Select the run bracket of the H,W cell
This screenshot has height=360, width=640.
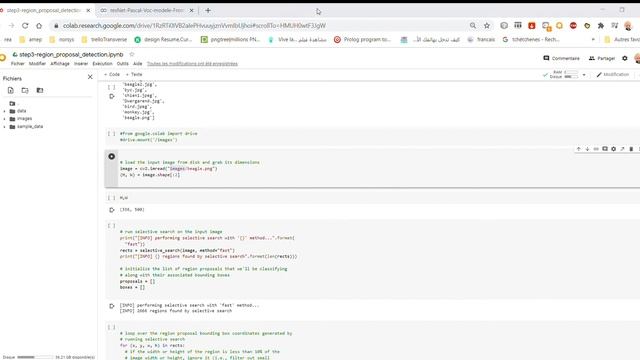coord(111,198)
